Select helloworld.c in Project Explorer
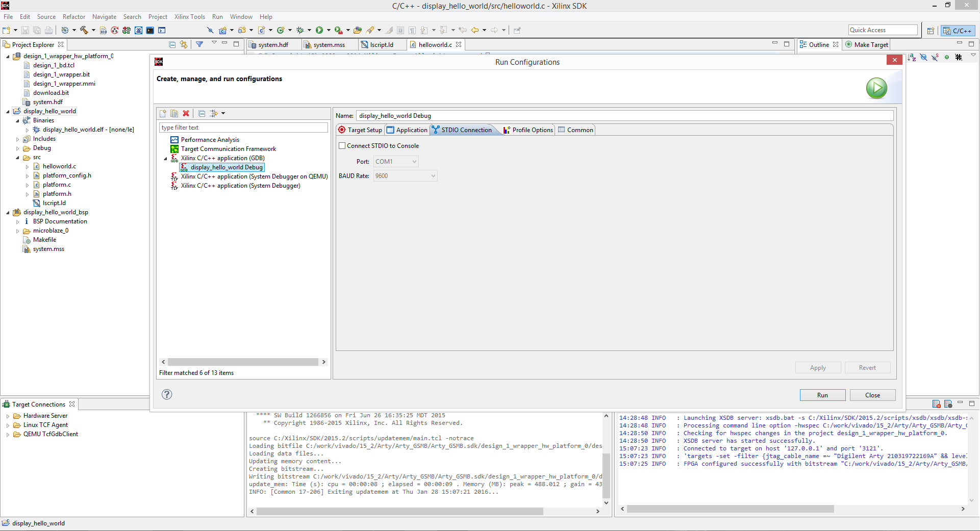Viewport: 980px width, 531px height. click(59, 166)
